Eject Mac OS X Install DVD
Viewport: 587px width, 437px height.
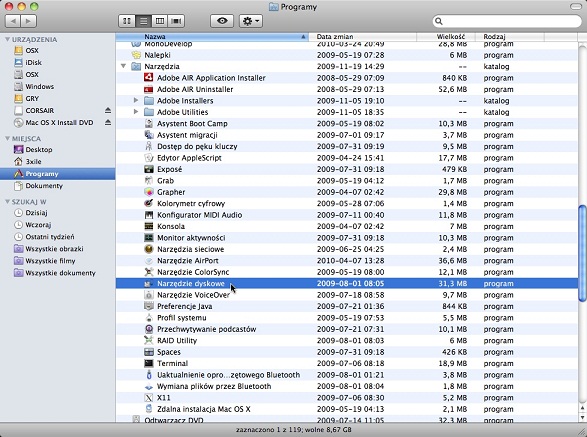pos(108,122)
